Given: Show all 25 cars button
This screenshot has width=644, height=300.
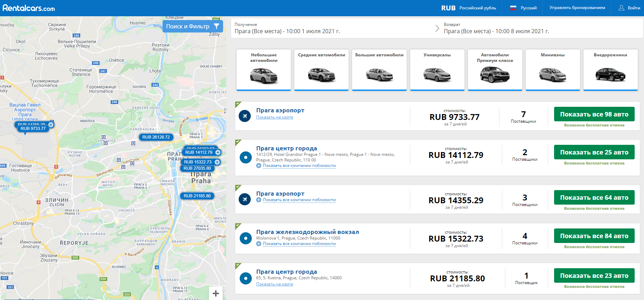Looking at the screenshot, I should 594,152.
